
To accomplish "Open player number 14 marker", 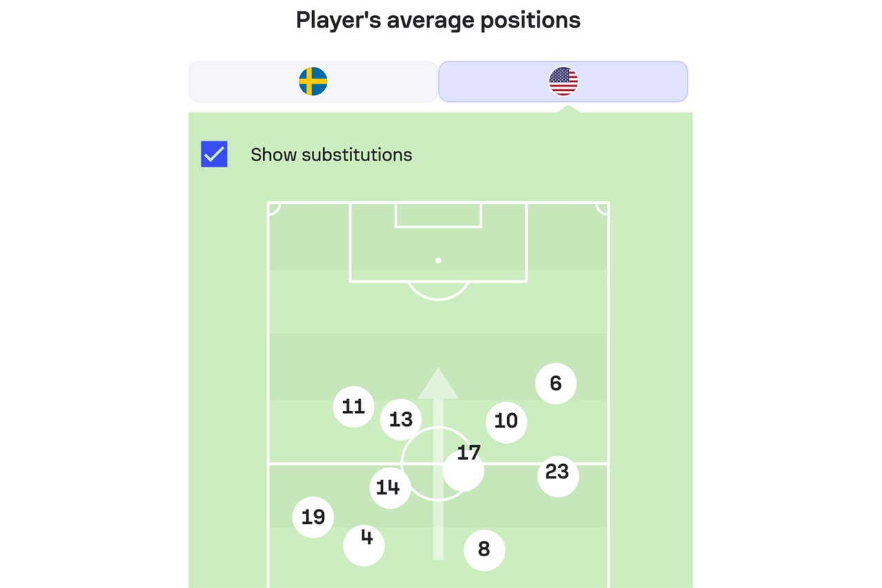I will [390, 488].
